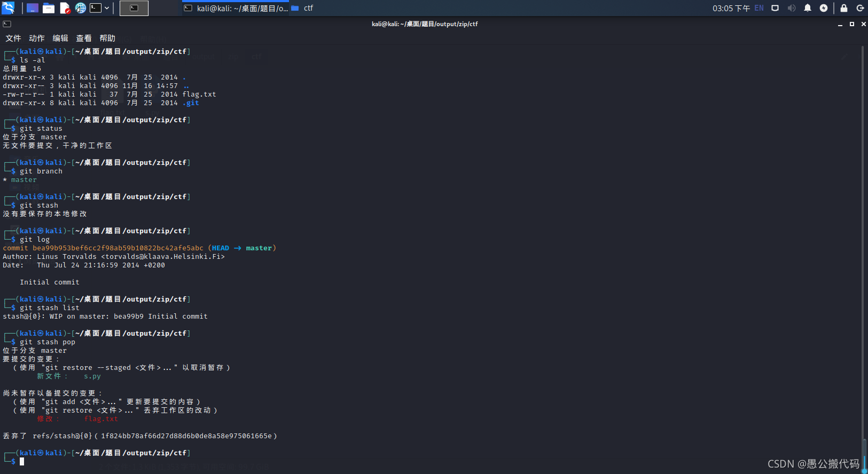This screenshot has height=474, width=868.
Task: Click the commit hash bea99b953bef6cc2 line
Action: pyautogui.click(x=139, y=248)
